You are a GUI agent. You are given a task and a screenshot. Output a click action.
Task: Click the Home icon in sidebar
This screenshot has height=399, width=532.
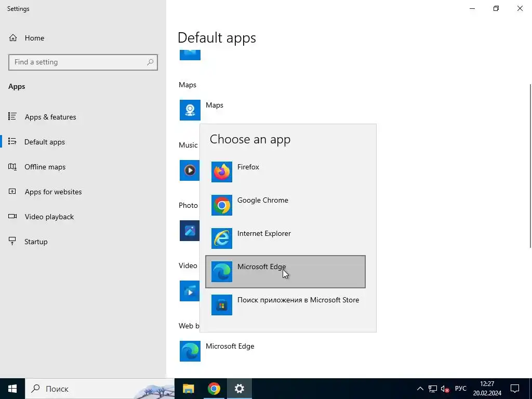[x=13, y=37]
